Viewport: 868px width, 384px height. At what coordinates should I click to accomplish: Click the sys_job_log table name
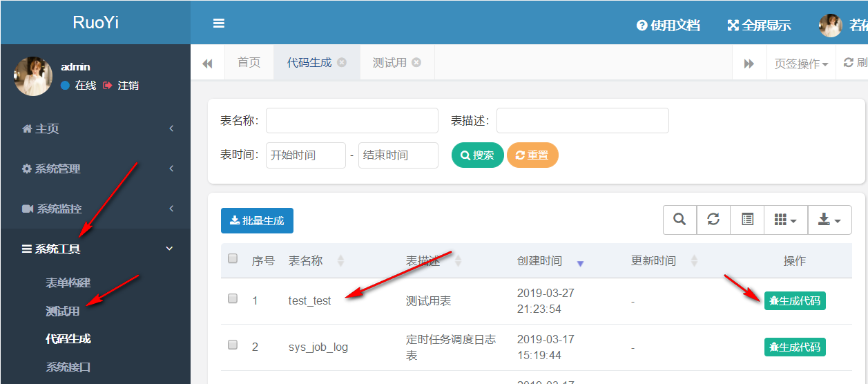(318, 347)
